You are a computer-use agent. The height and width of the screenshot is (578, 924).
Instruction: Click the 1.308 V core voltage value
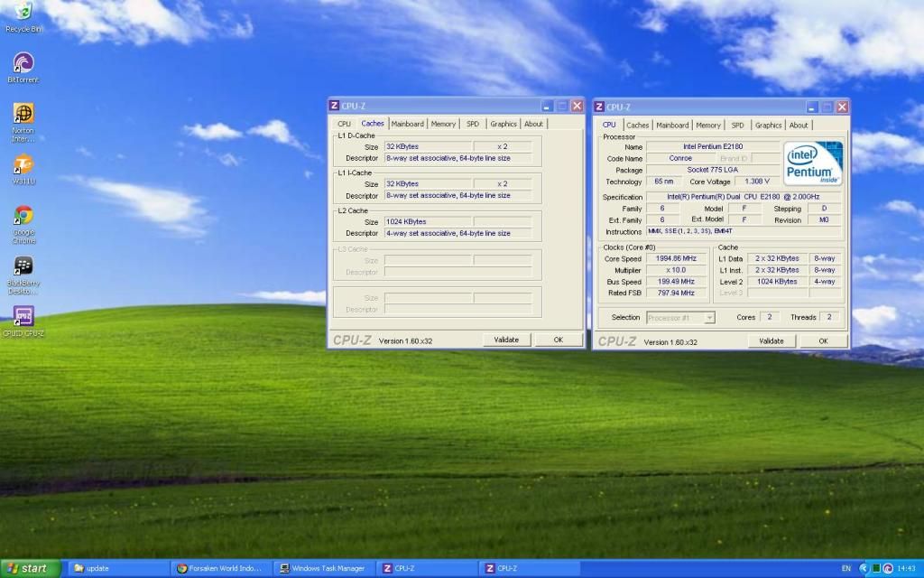(757, 182)
